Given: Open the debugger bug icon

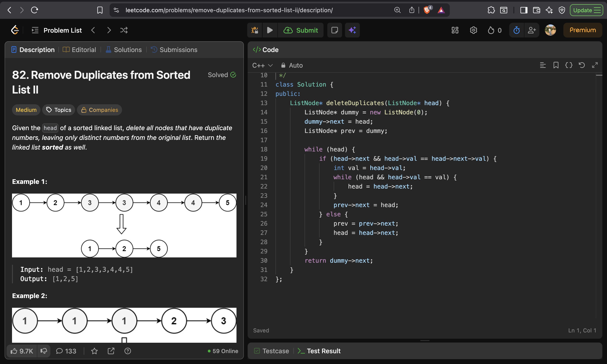Looking at the screenshot, I should point(255,30).
